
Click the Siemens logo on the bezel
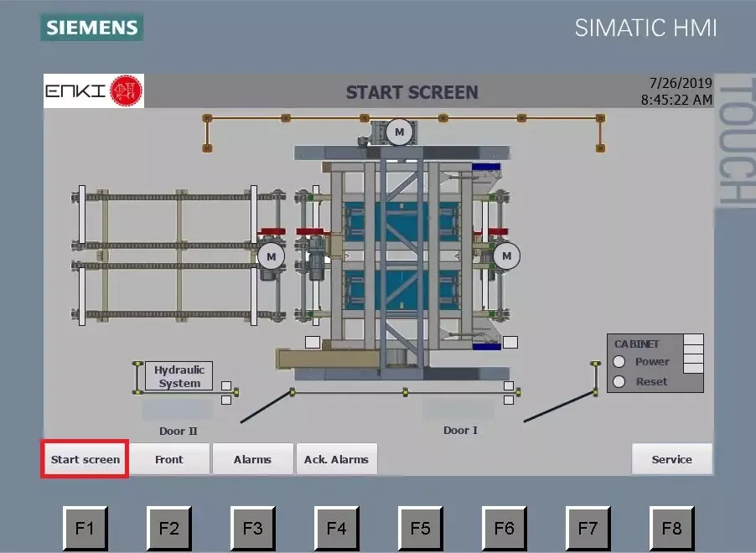[x=91, y=27]
